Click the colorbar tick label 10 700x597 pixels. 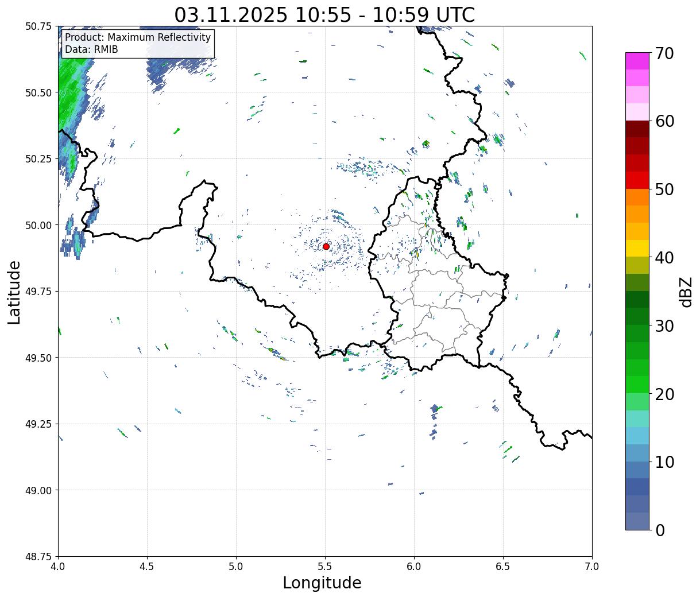[664, 462]
